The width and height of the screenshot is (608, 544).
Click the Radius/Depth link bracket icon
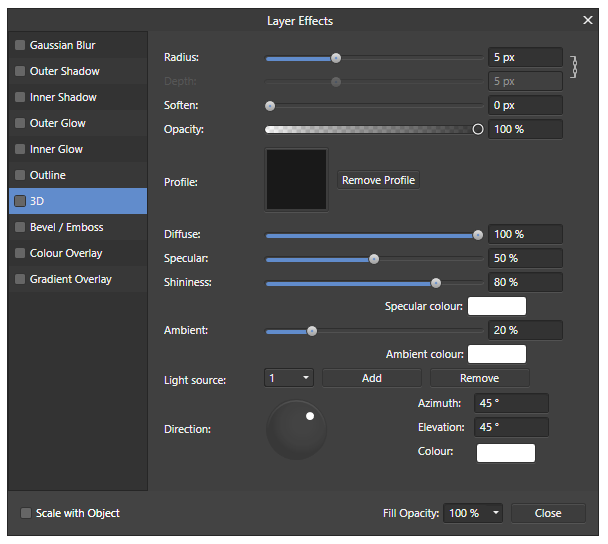(x=574, y=67)
